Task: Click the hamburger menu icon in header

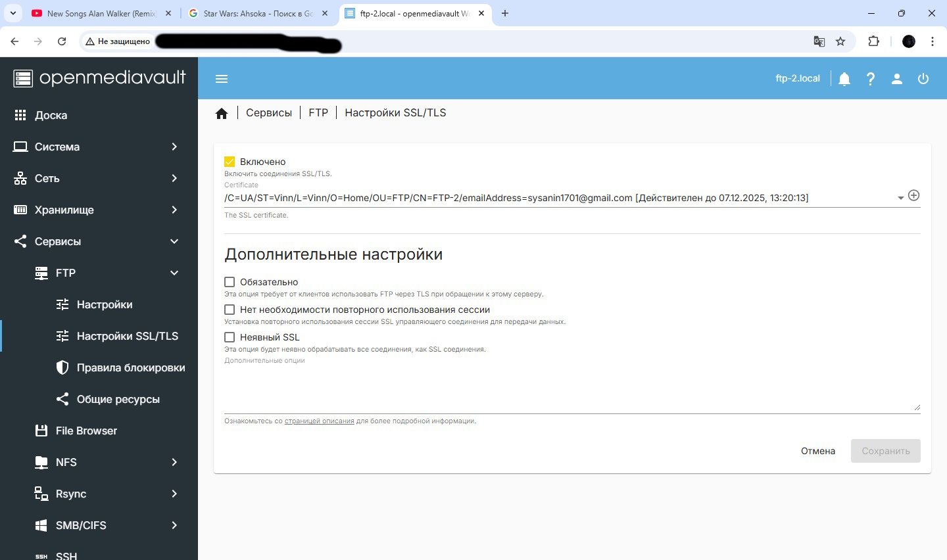Action: pyautogui.click(x=222, y=79)
